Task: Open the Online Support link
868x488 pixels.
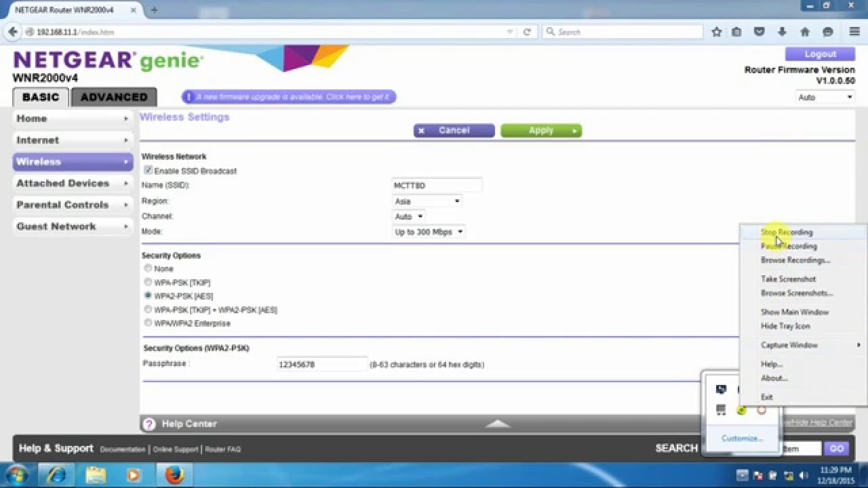Action: point(176,449)
